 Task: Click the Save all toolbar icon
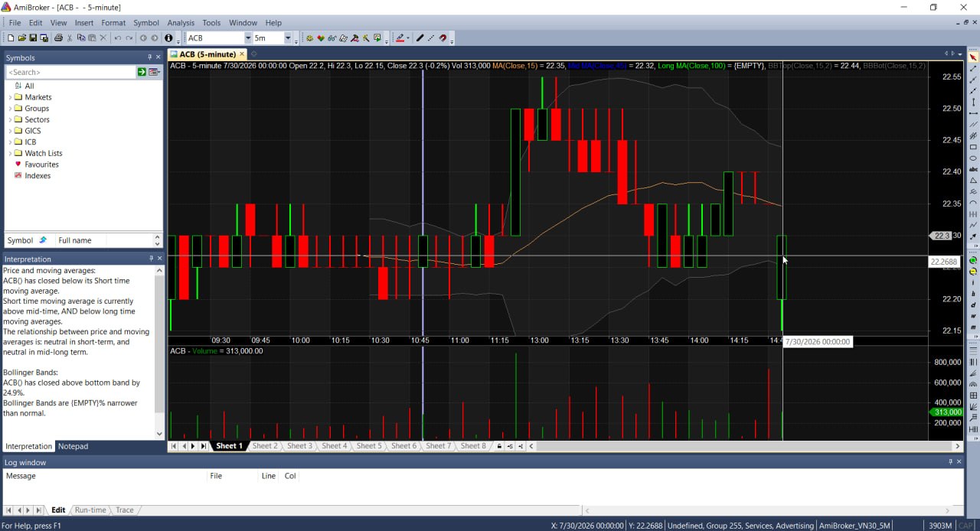tap(44, 37)
